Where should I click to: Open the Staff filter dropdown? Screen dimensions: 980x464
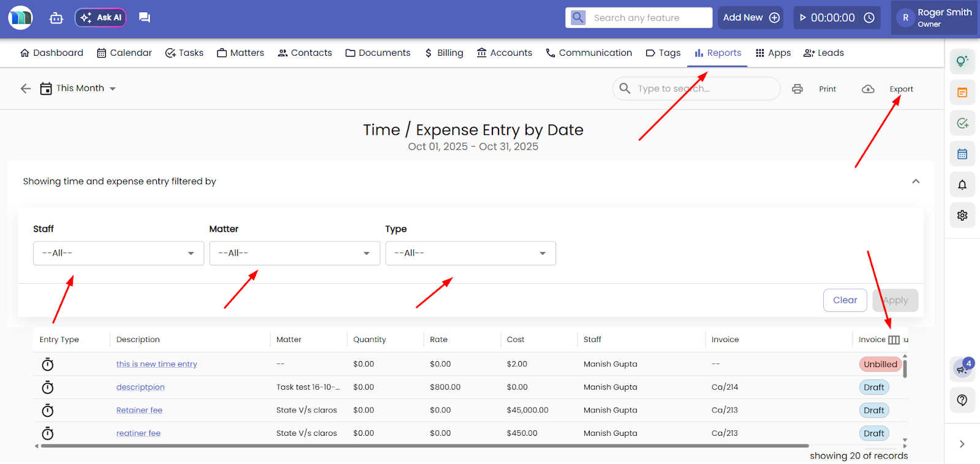[118, 253]
